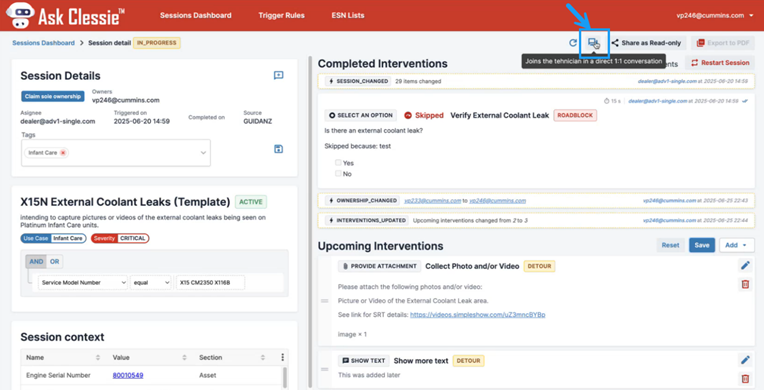Click the Skipped status icon
The width and height of the screenshot is (764, 390).
click(x=408, y=116)
